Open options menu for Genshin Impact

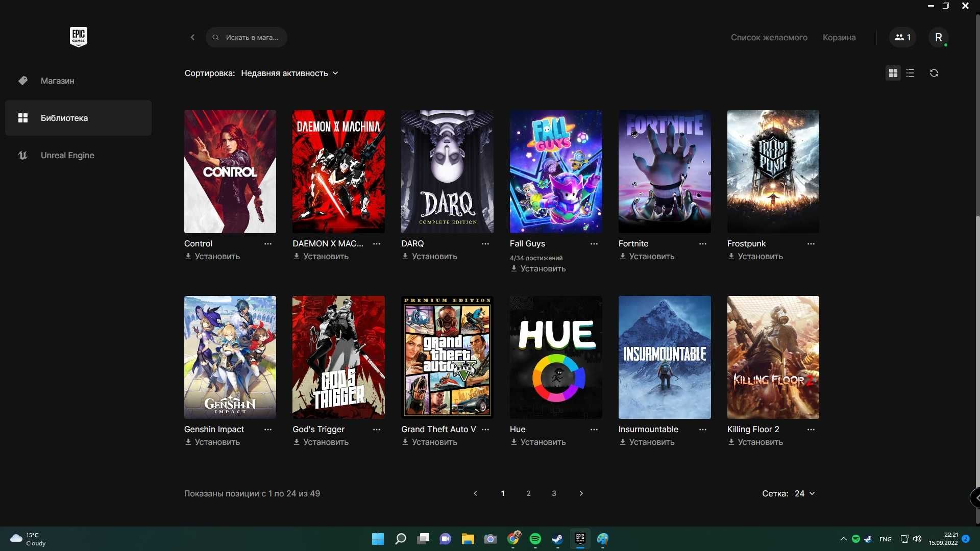pos(267,430)
